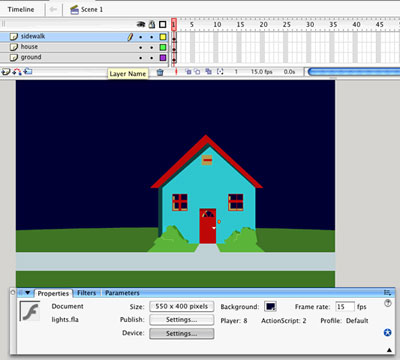
Task: Click the timeline horizontal scrollbar
Action: coord(353,72)
